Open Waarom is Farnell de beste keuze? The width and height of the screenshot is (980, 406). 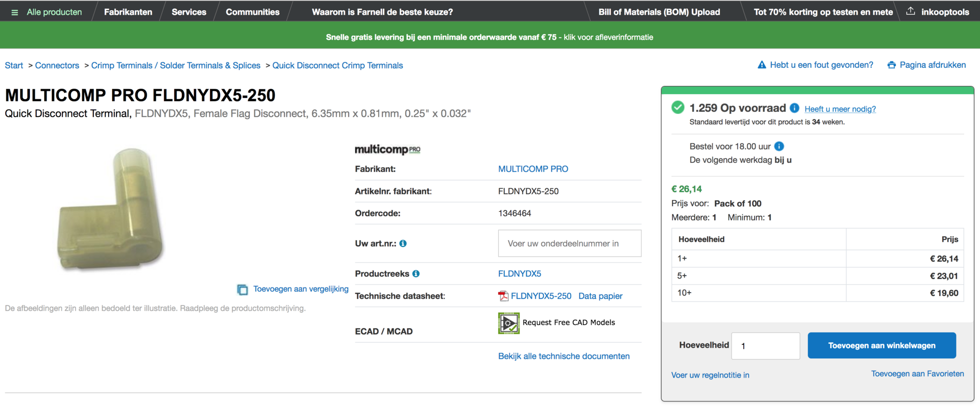(382, 12)
